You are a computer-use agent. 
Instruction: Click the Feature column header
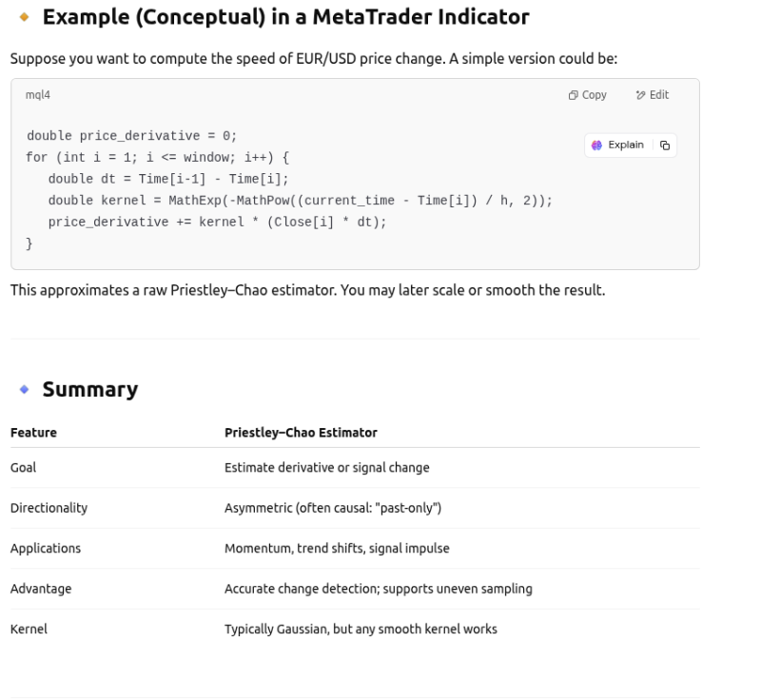(33, 433)
